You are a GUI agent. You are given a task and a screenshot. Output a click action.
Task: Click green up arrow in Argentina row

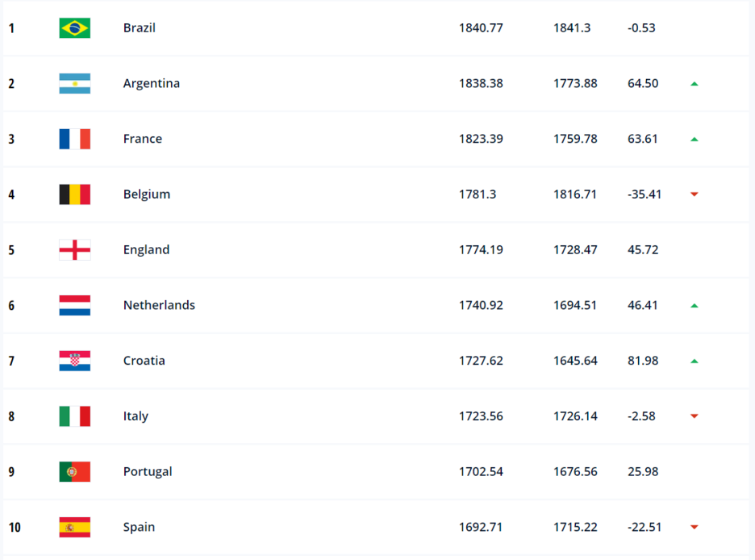point(695,84)
